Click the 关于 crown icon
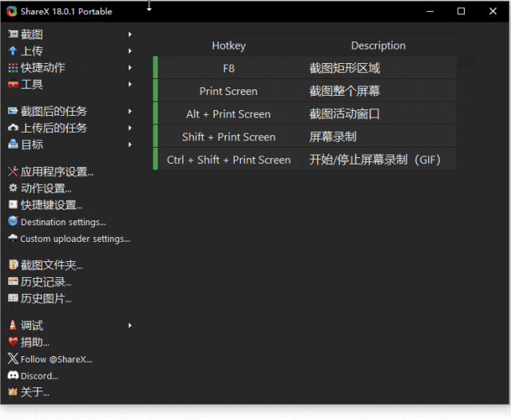Image resolution: width=511 pixels, height=420 pixels. pos(13,391)
